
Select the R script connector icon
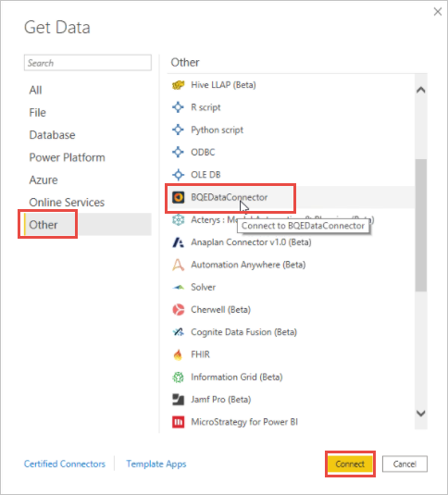[x=178, y=107]
